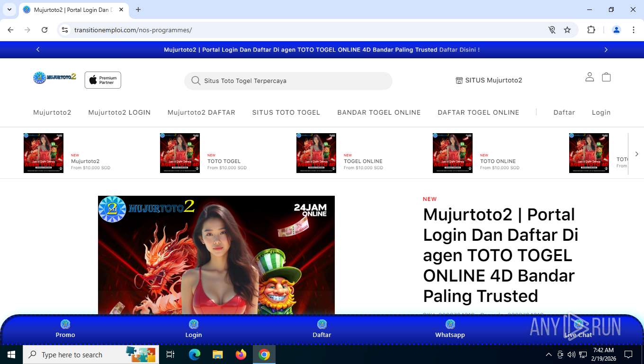The image size is (644, 364).
Task: Open the Windows Start menu
Action: (x=11, y=355)
